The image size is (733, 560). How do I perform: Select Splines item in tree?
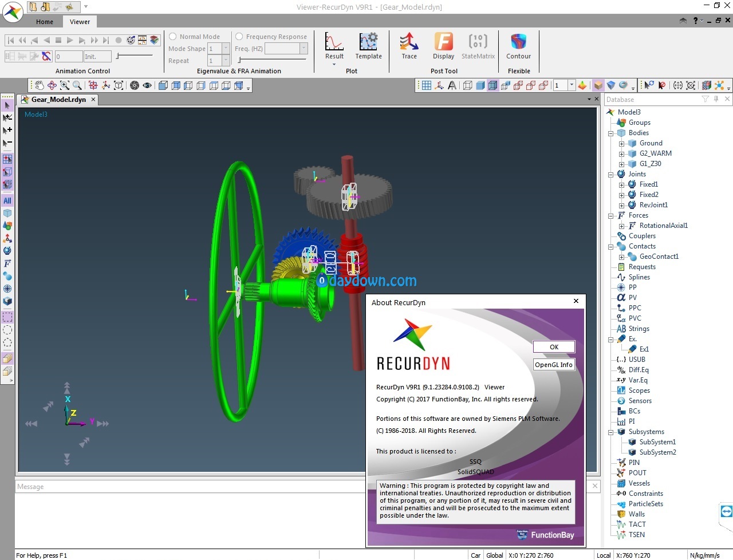pyautogui.click(x=639, y=277)
